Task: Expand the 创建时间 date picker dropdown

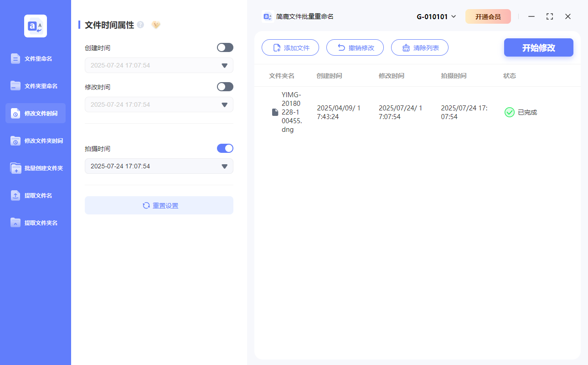Action: point(224,65)
